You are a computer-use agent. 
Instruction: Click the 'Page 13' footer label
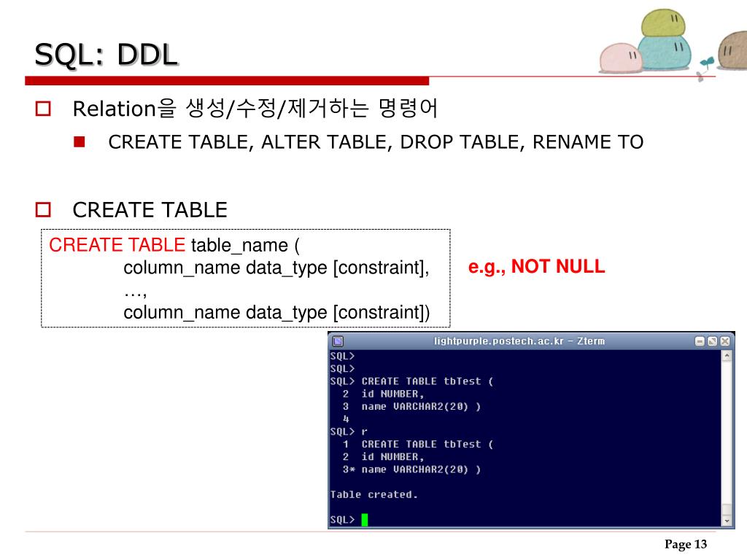[686, 544]
